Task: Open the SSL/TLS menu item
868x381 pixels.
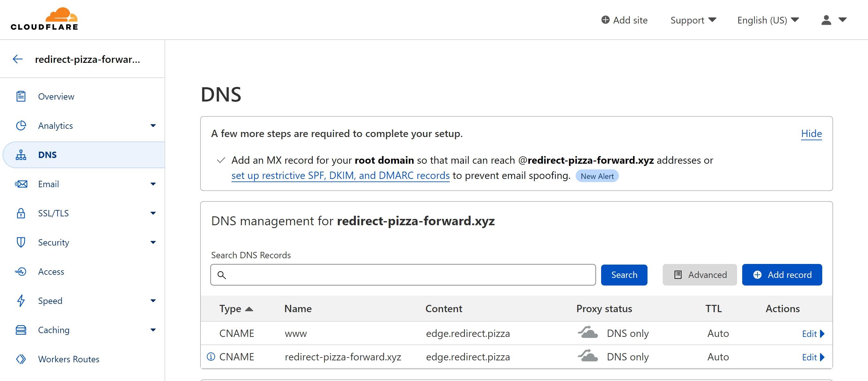Action: click(x=53, y=213)
